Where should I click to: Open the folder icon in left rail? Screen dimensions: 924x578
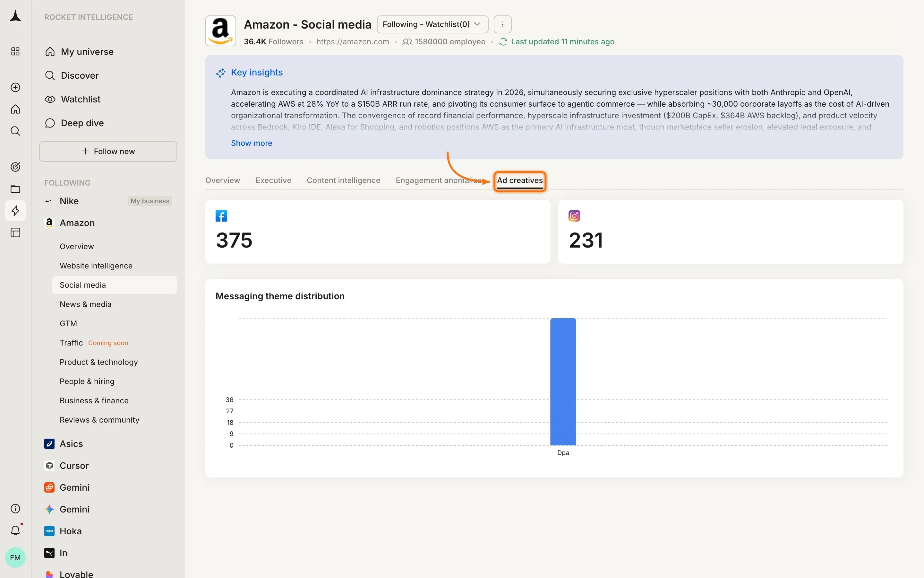tap(15, 189)
